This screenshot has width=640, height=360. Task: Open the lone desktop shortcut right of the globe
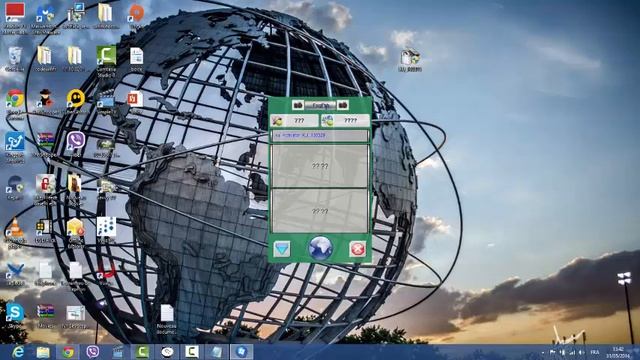coord(410,57)
